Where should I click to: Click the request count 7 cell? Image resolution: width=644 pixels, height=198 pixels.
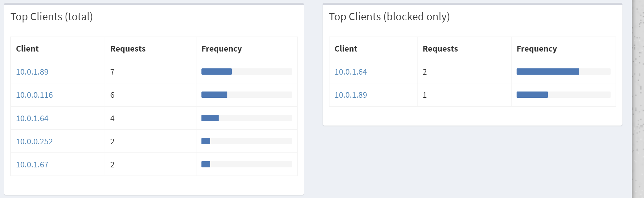112,72
